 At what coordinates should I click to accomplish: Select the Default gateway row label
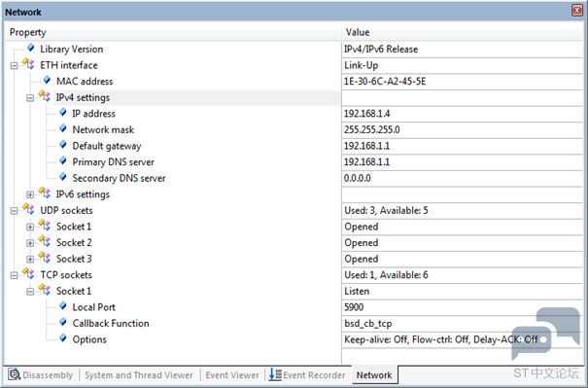click(x=107, y=146)
